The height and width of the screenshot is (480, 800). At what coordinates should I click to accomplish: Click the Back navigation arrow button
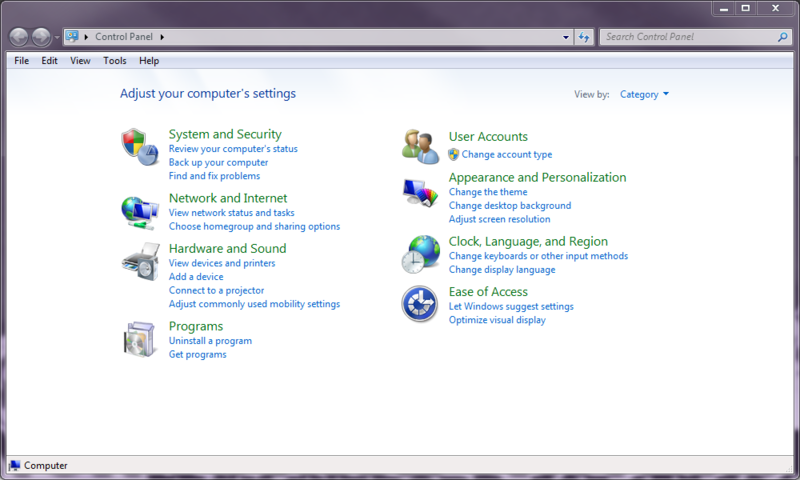click(19, 37)
